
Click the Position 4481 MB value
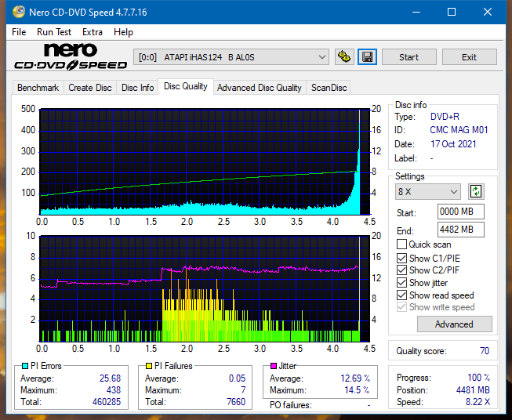click(x=473, y=390)
